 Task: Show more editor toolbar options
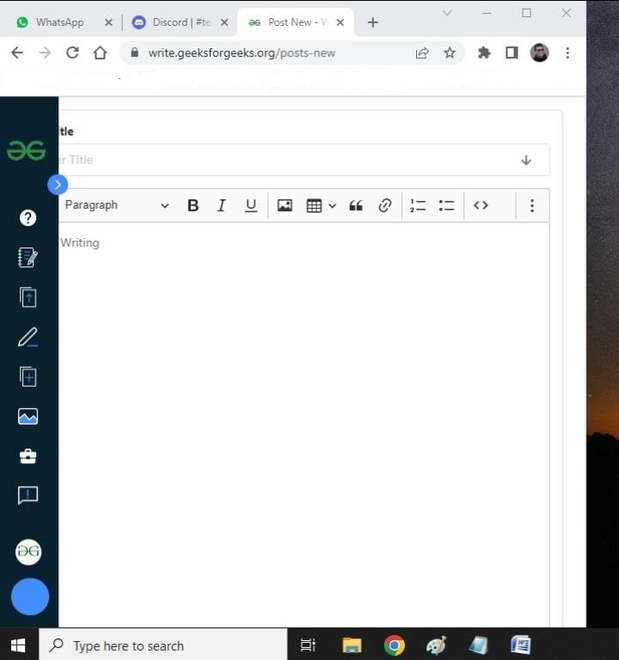pos(532,205)
